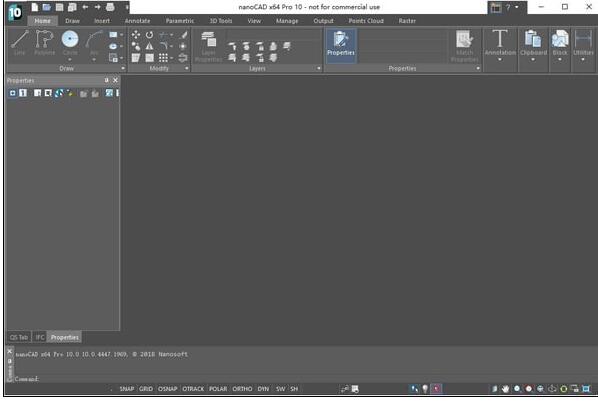Toggle OTRACK in status bar
This screenshot has height=402, width=598.
(x=193, y=389)
